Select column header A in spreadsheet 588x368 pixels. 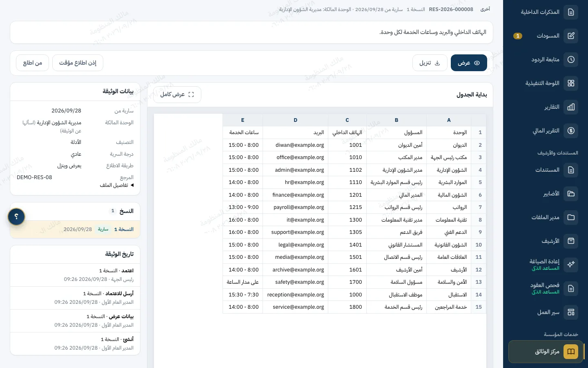coord(449,120)
